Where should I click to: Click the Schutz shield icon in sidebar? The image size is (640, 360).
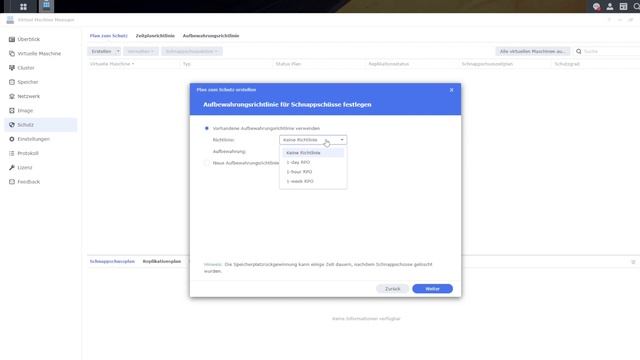click(x=12, y=125)
